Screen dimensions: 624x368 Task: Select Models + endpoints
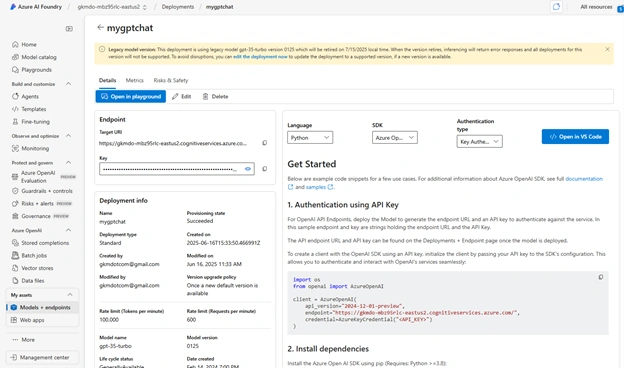click(42, 308)
